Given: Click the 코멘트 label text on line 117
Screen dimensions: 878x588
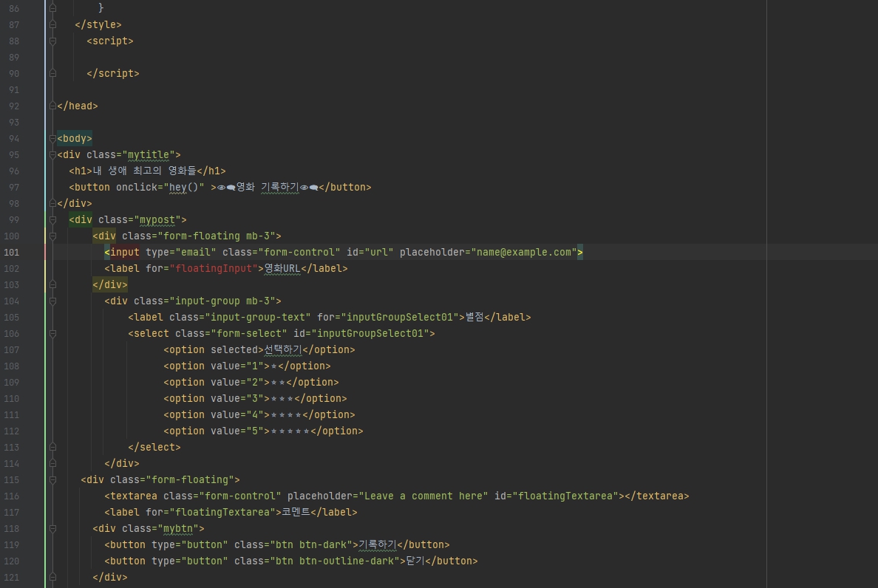Looking at the screenshot, I should tap(295, 513).
